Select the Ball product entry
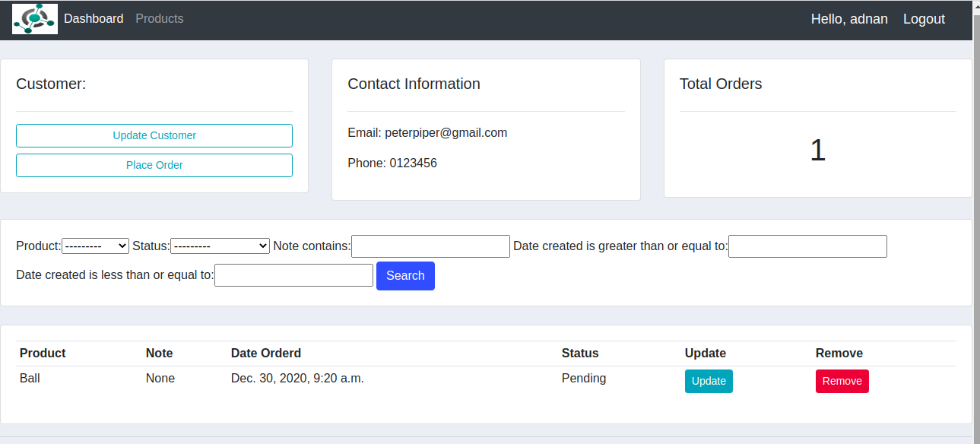The image size is (980, 444). pyautogui.click(x=30, y=378)
